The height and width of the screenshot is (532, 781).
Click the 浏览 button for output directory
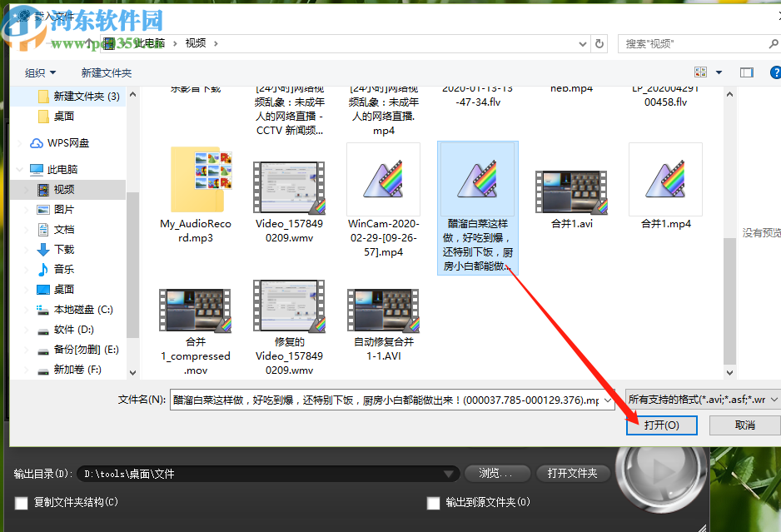(x=497, y=473)
